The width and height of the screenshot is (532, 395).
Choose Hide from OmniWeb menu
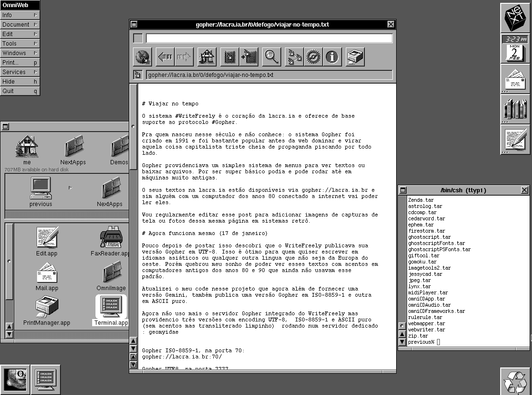(x=20, y=81)
